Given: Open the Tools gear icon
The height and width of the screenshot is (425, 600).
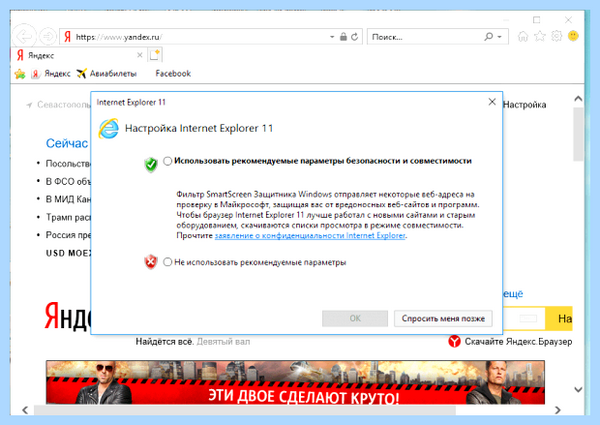Looking at the screenshot, I should 556,36.
